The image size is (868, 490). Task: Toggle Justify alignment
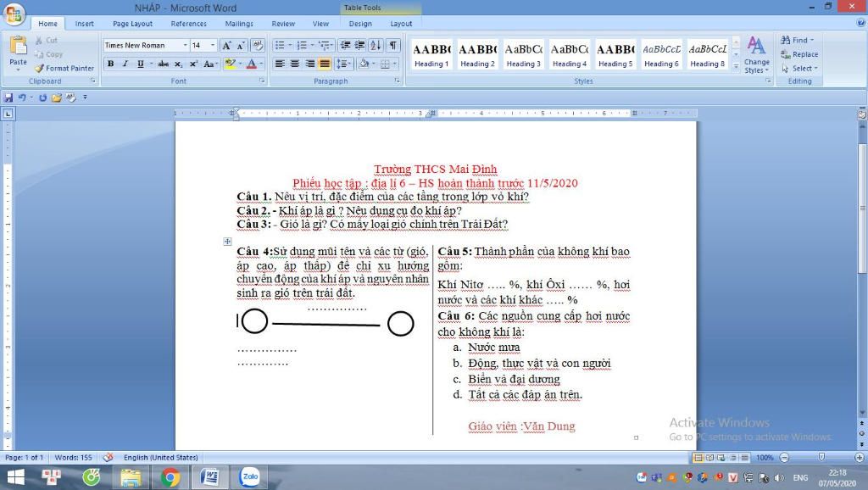[325, 64]
